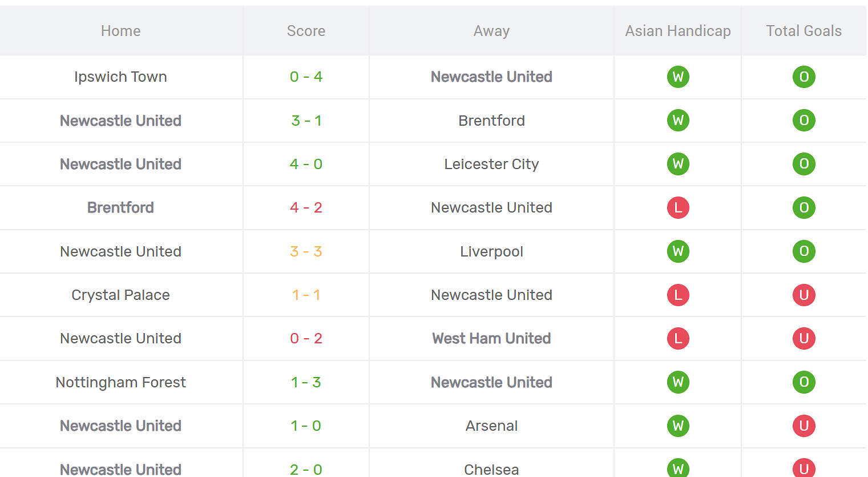Select the 3 - 3 score against Liverpool
This screenshot has height=477, width=868.
coord(306,251)
